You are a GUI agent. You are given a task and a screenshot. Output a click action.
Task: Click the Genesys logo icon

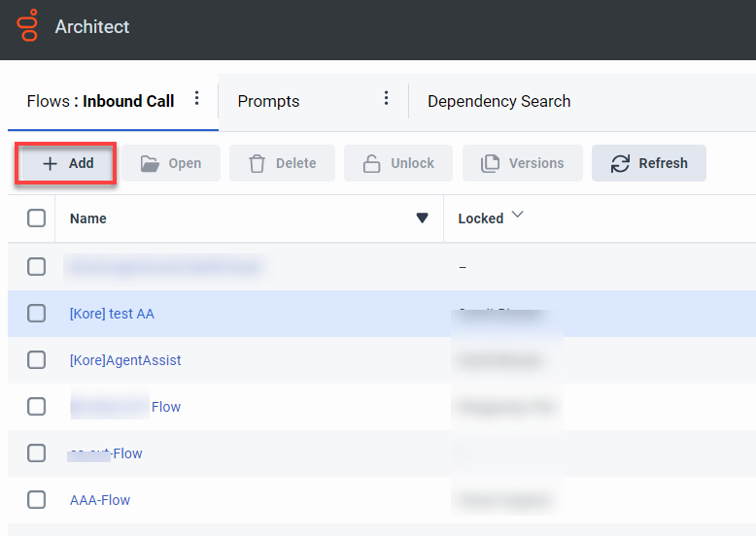click(x=28, y=26)
